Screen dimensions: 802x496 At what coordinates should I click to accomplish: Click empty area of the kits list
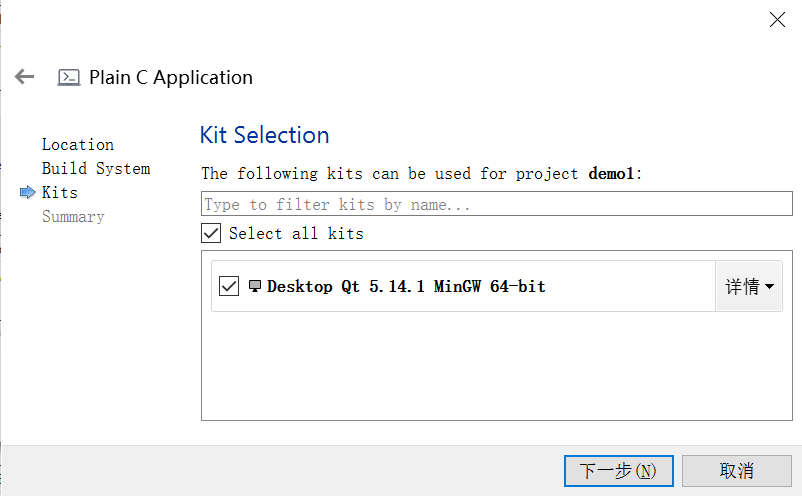497,366
